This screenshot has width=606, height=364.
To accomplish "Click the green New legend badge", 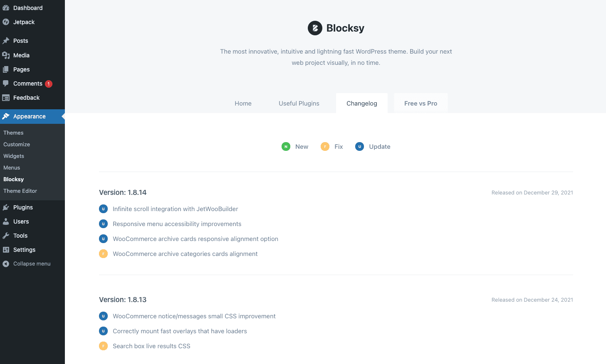I will (x=286, y=147).
